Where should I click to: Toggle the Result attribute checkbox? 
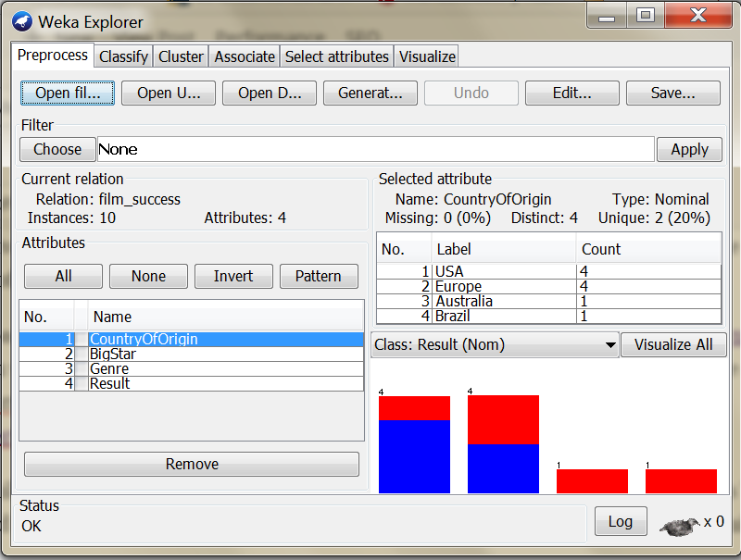click(82, 383)
